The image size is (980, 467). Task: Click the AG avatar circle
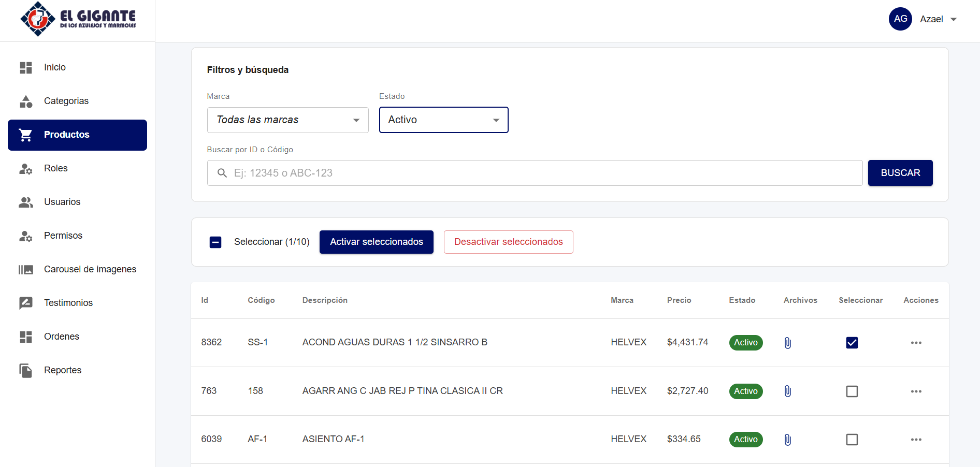(x=900, y=19)
